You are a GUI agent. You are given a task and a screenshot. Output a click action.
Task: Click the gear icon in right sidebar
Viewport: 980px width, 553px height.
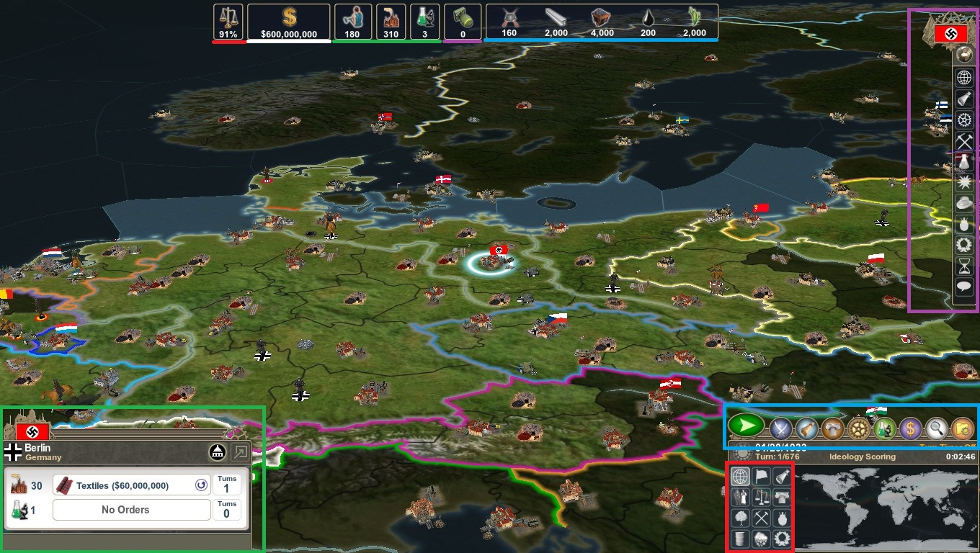964,120
